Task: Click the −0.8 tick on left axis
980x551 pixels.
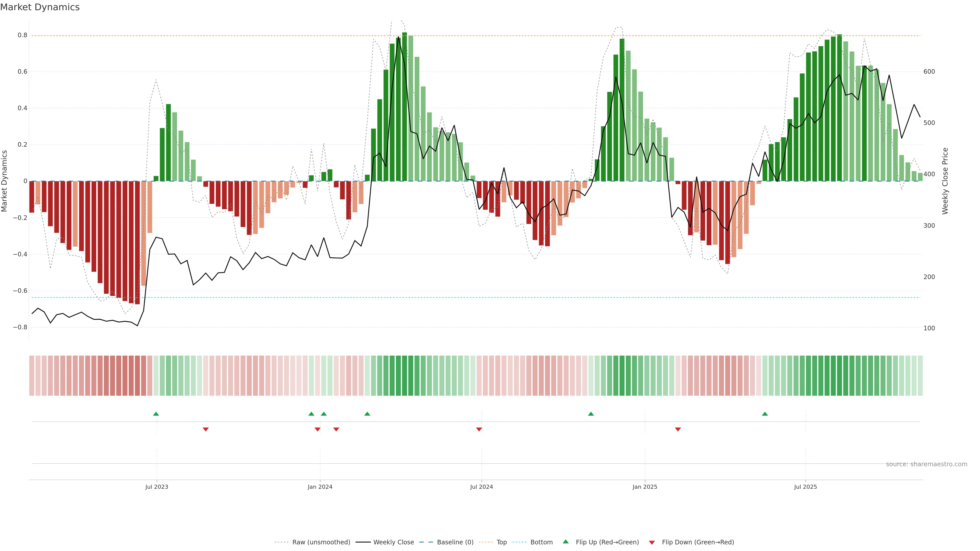Action: [x=20, y=327]
